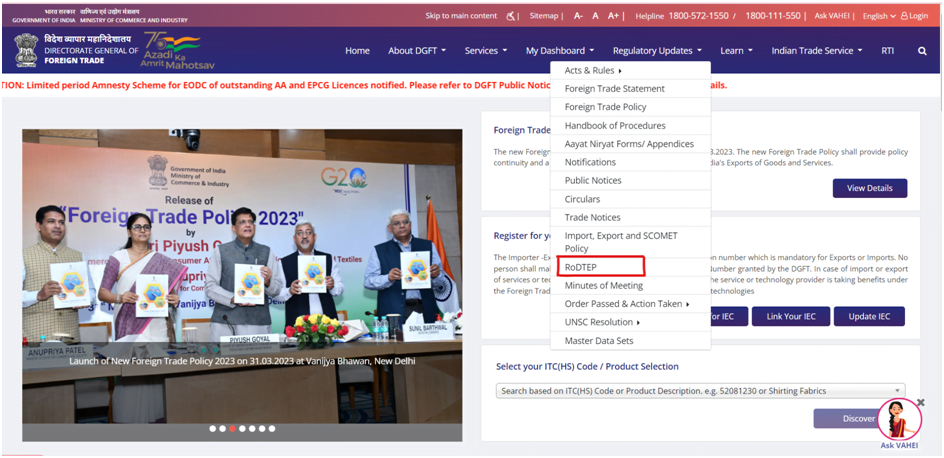Select the first carousel slide dot

(x=212, y=428)
